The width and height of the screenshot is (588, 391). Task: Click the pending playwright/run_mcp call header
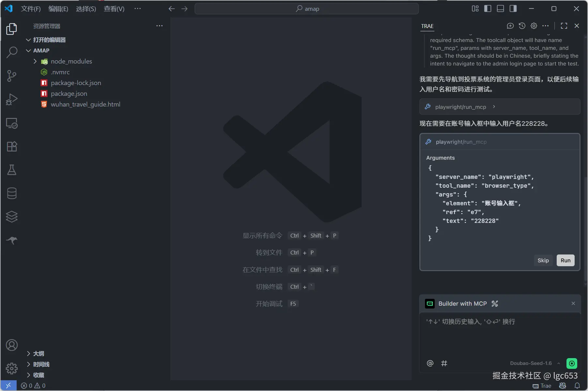pos(500,142)
